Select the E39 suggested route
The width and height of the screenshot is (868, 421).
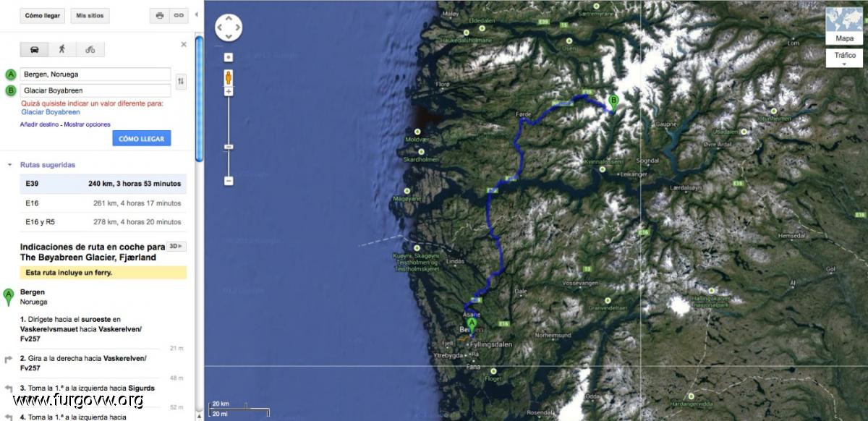point(103,184)
